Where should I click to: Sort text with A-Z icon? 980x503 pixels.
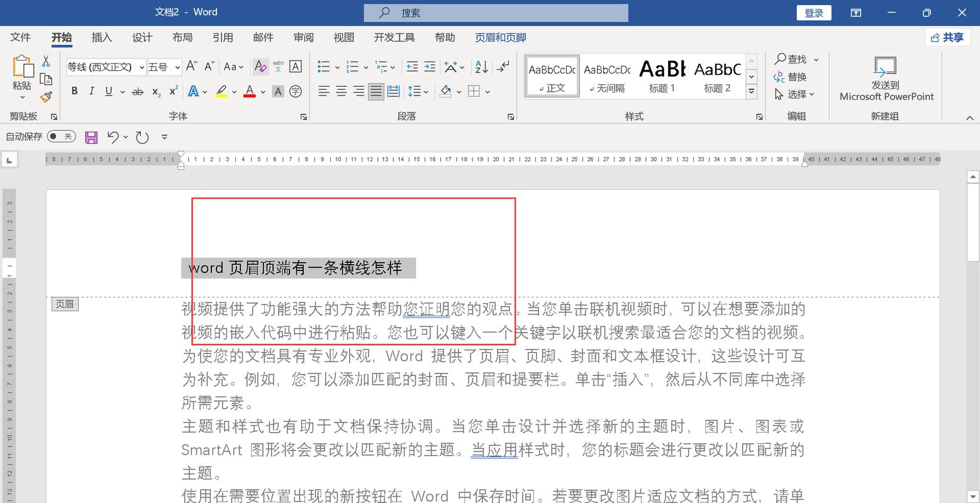coord(482,66)
